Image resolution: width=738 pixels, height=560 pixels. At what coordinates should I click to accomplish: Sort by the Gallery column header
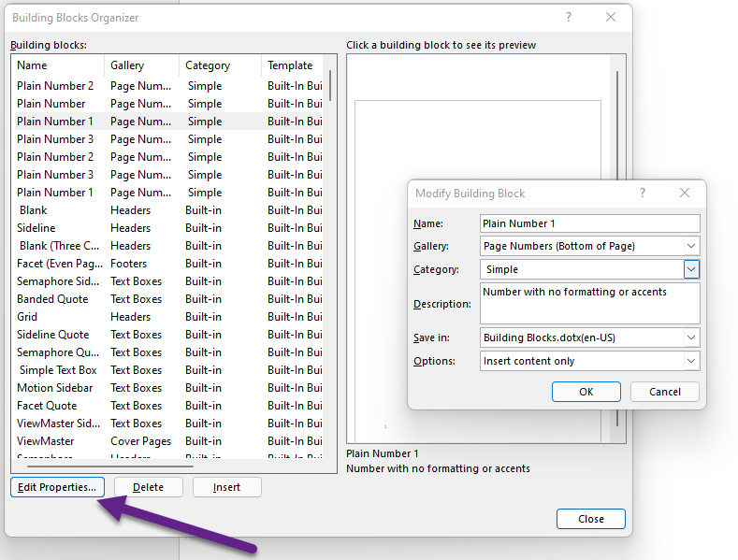141,65
